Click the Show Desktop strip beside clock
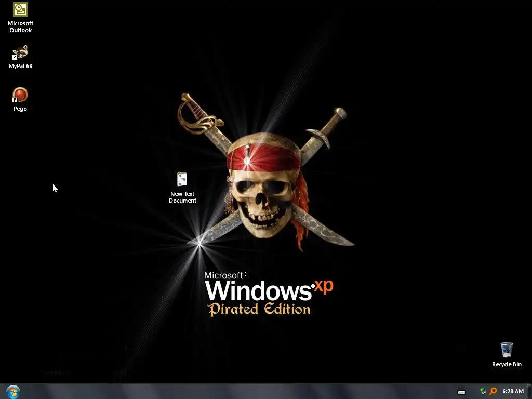The width and height of the screenshot is (532, 399). [529, 392]
